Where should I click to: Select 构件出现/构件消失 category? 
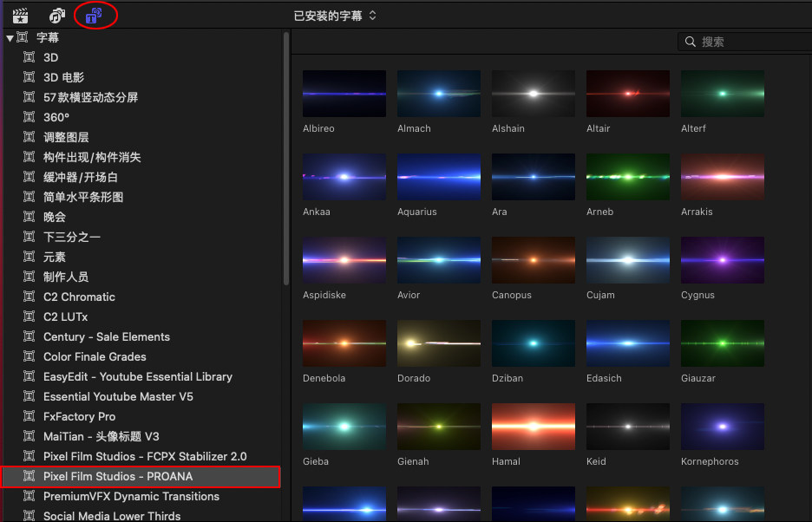(142, 158)
